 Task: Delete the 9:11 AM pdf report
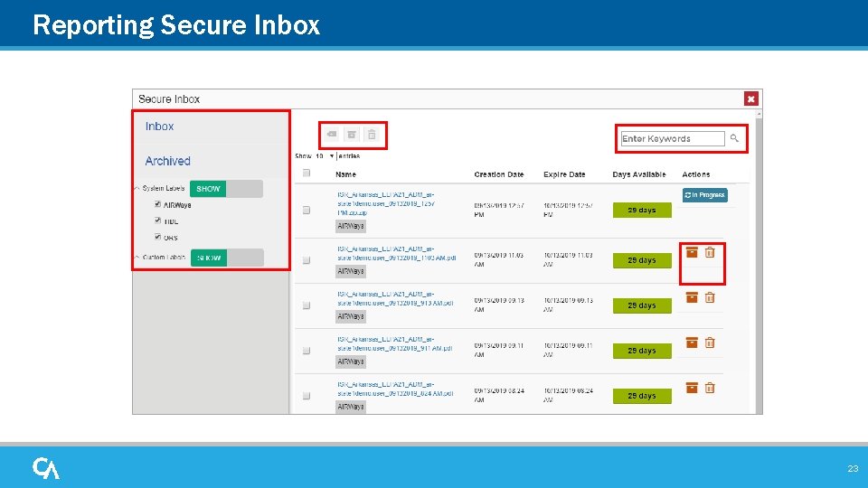[710, 343]
